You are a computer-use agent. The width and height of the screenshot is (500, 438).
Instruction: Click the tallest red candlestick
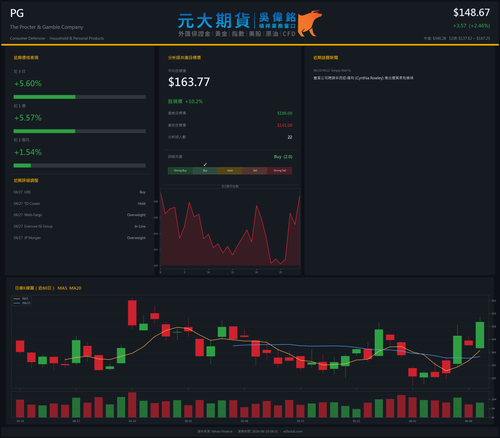pyautogui.click(x=132, y=313)
